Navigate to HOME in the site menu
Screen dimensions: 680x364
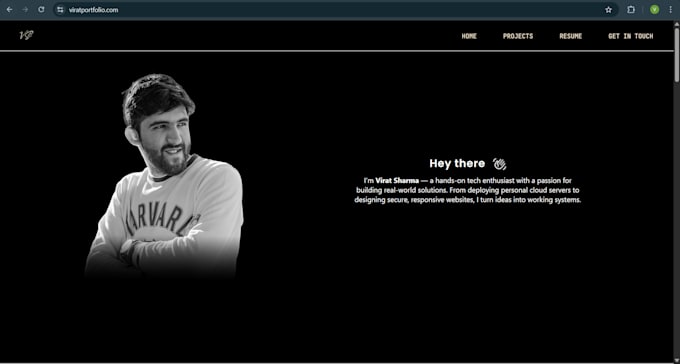click(x=469, y=36)
